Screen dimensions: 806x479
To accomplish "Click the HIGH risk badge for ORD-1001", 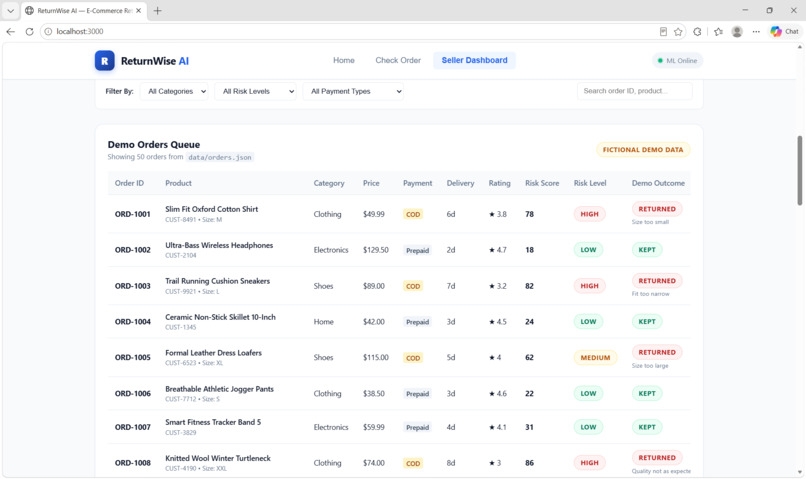I will (x=589, y=214).
